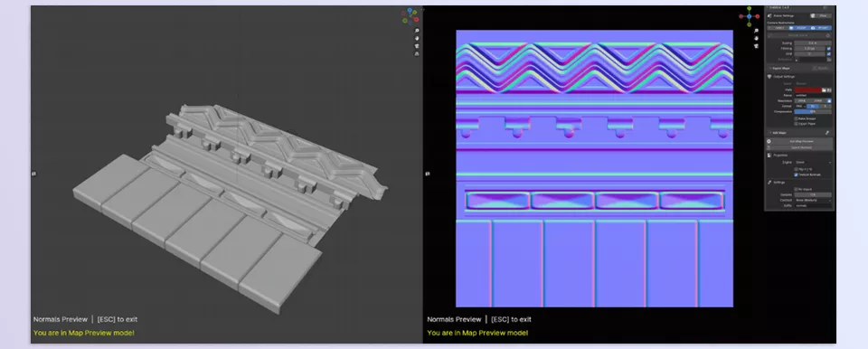Enable the Bake Groups checkbox

click(796, 118)
